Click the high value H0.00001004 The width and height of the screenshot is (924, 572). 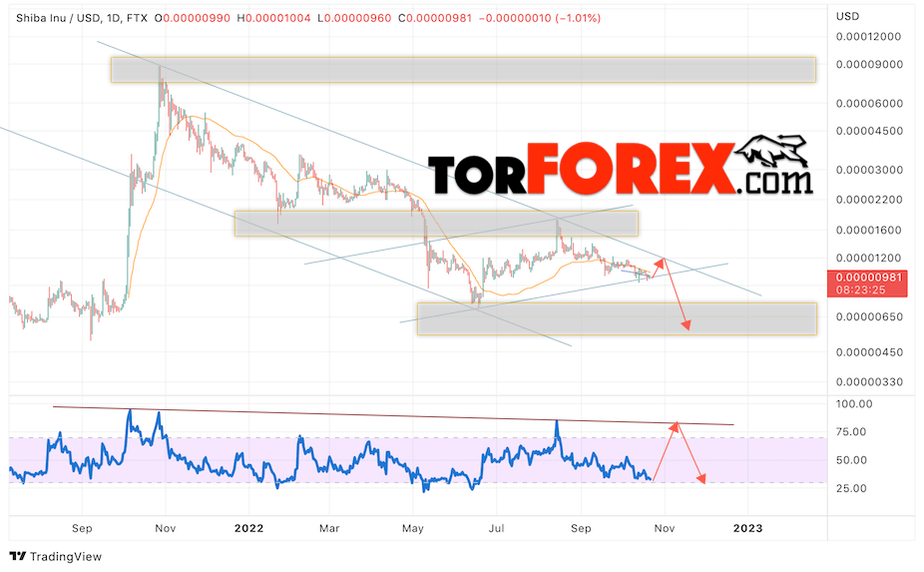pos(273,18)
